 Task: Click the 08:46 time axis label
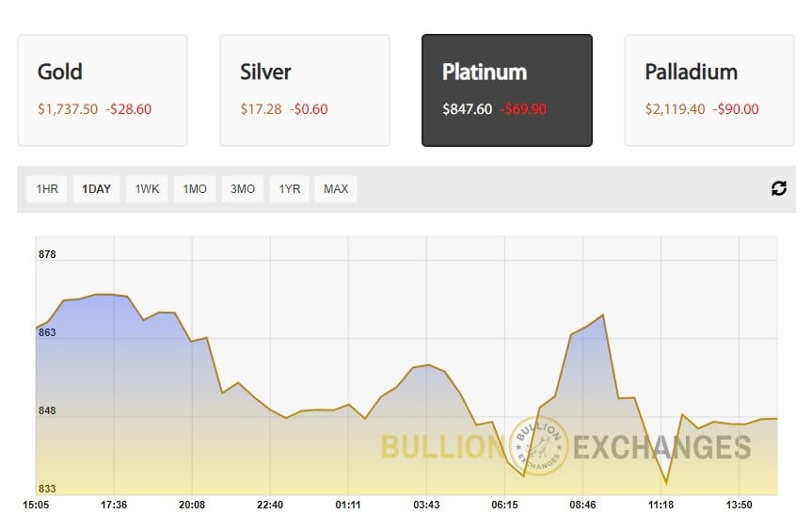tap(582, 506)
